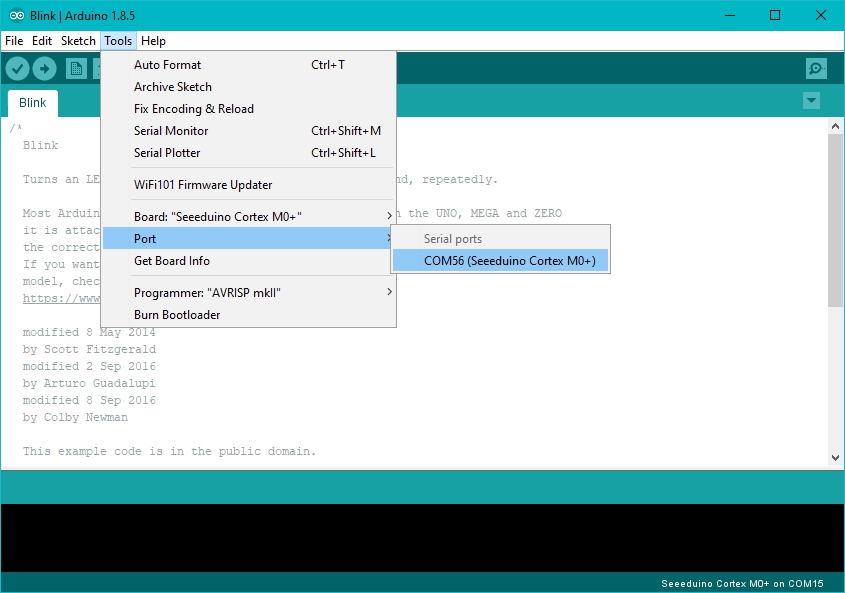845x593 pixels.
Task: Click the New sketch toolbar icon
Action: (76, 68)
